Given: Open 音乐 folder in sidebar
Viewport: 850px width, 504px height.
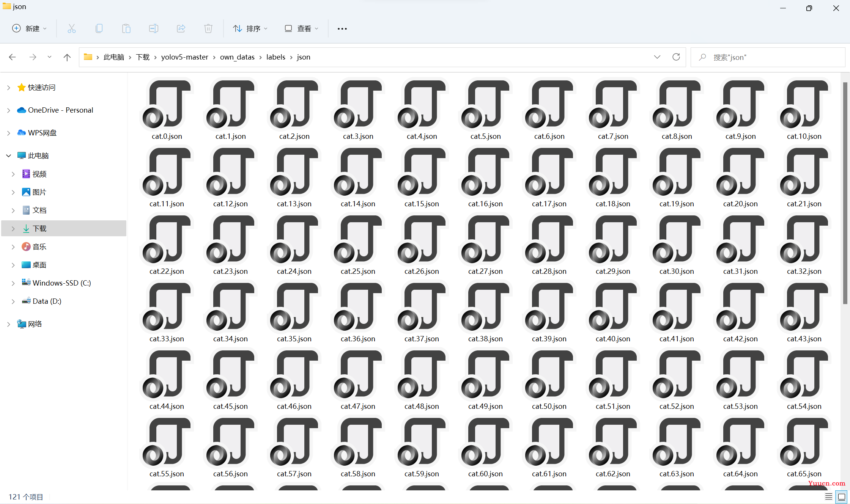Looking at the screenshot, I should pos(39,247).
